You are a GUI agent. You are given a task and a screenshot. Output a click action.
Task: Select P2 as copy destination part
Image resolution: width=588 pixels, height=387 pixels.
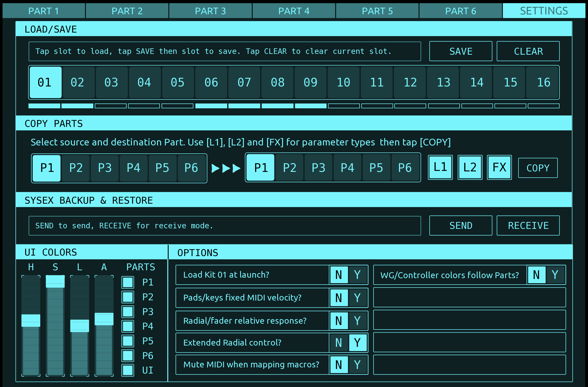coord(289,168)
